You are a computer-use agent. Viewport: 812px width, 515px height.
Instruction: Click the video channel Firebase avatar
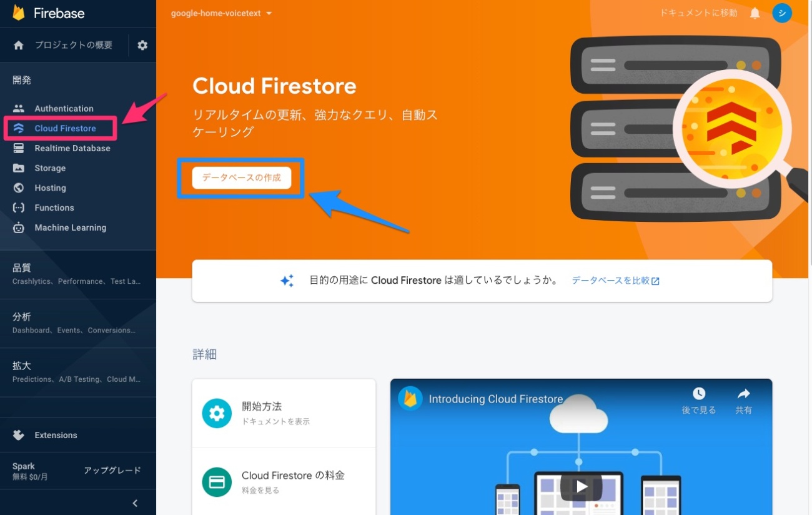[x=410, y=398]
